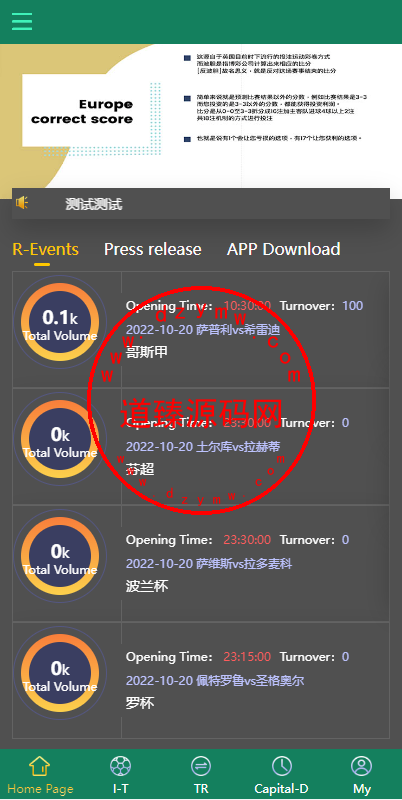The width and height of the screenshot is (402, 800).
Task: Click Turnover value in 波兰杯 row
Action: [x=345, y=540]
